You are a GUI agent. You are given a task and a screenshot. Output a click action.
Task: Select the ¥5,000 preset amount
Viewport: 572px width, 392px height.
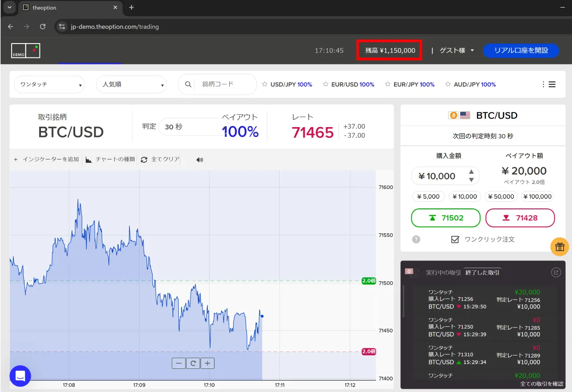click(x=429, y=196)
